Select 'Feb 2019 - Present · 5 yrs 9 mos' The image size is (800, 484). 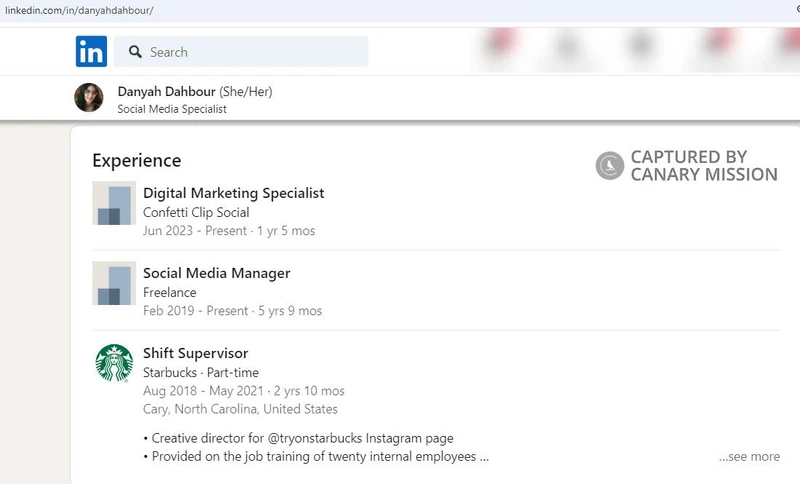pyautogui.click(x=233, y=311)
